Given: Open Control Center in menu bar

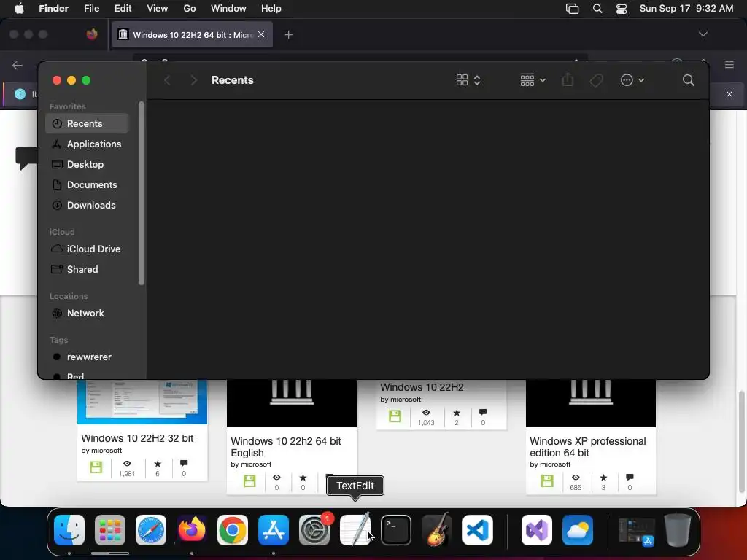Looking at the screenshot, I should pyautogui.click(x=622, y=9).
